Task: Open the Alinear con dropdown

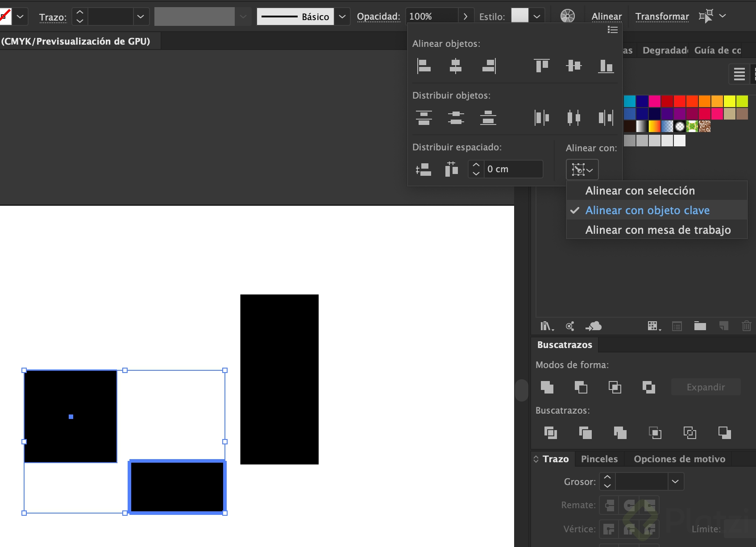Action: [x=582, y=170]
